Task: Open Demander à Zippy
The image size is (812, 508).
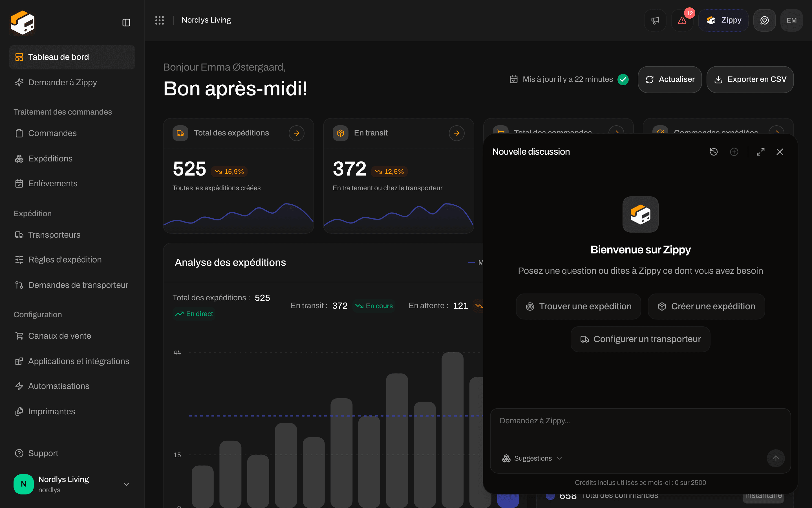Action: [72, 82]
